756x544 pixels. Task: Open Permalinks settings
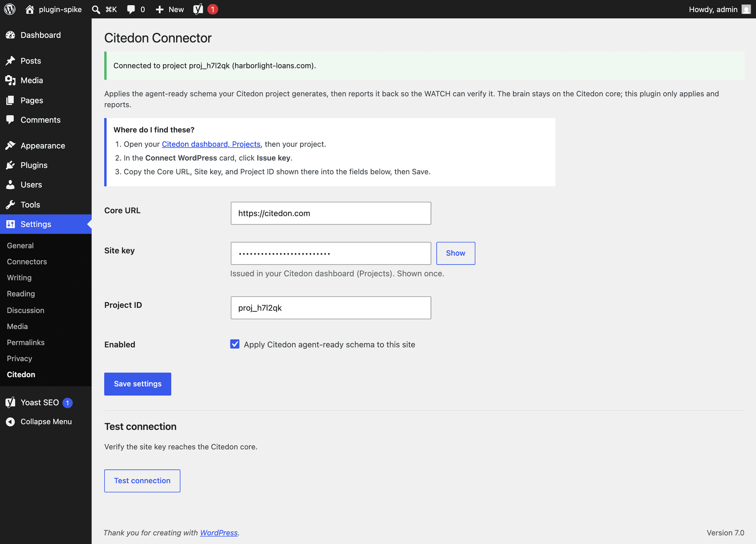pyautogui.click(x=26, y=342)
